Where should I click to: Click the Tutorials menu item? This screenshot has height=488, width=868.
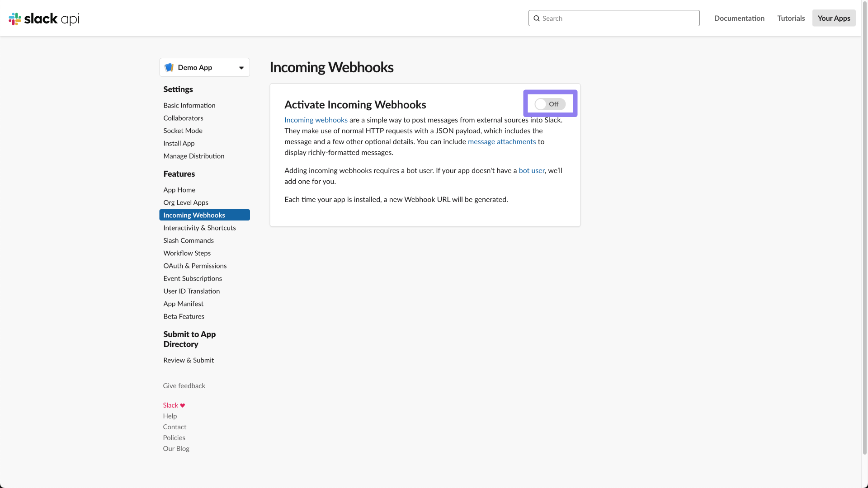pos(791,18)
